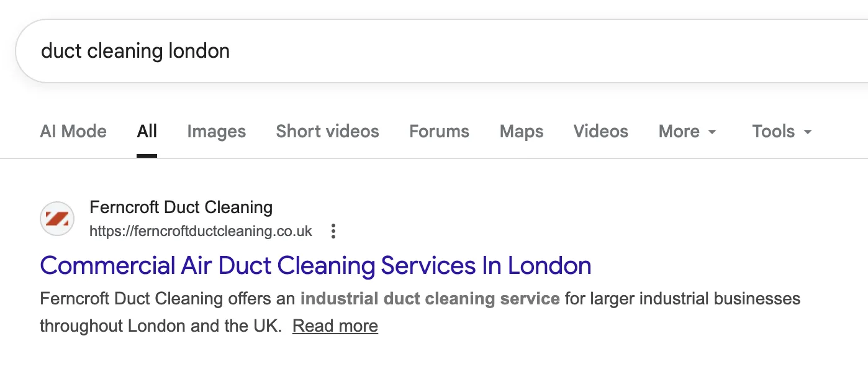Switch to the Videos tab
Image resolution: width=868 pixels, height=369 pixels.
pyautogui.click(x=600, y=131)
